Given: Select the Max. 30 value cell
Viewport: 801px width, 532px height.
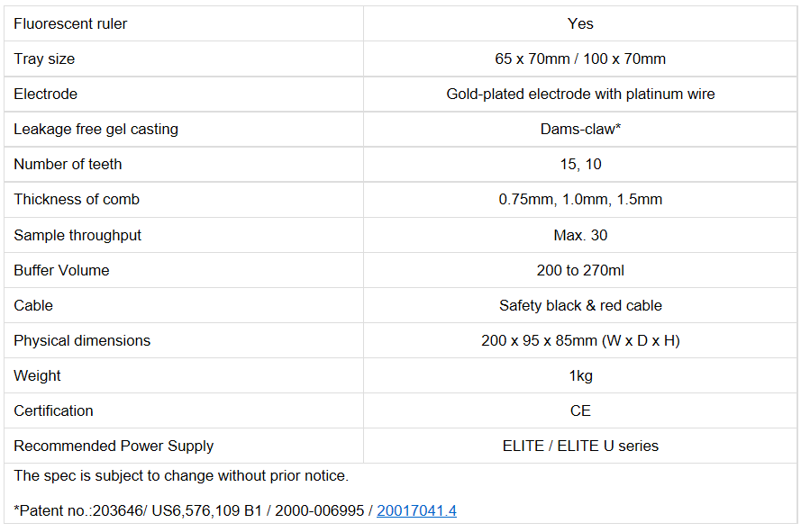Looking at the screenshot, I should pos(580,235).
